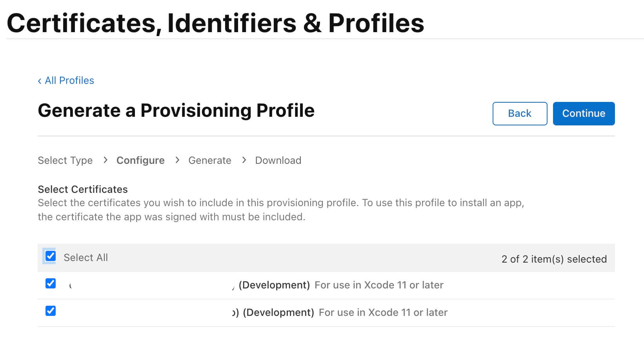Click the "2 of 2 item(s) selected" counter
The height and width of the screenshot is (359, 644).
[554, 259]
